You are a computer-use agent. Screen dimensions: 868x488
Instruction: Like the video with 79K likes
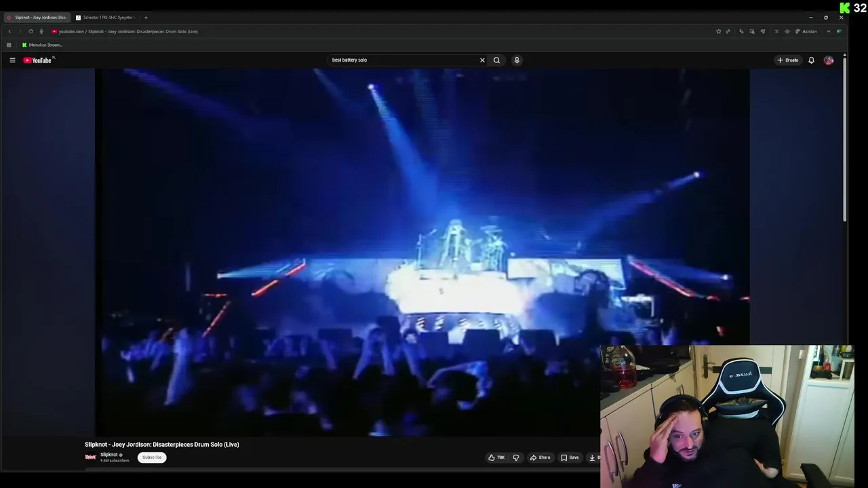[497, 457]
